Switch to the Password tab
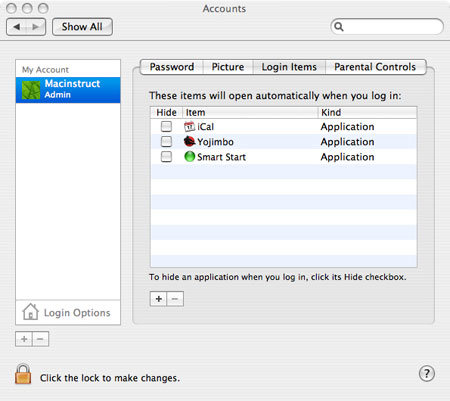Viewport: 450px width, 401px height. (172, 67)
